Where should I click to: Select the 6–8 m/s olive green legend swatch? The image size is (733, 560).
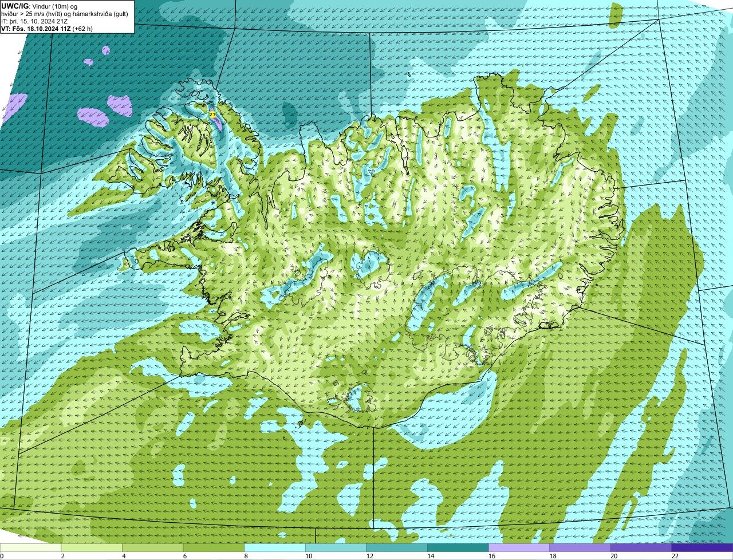point(214,548)
